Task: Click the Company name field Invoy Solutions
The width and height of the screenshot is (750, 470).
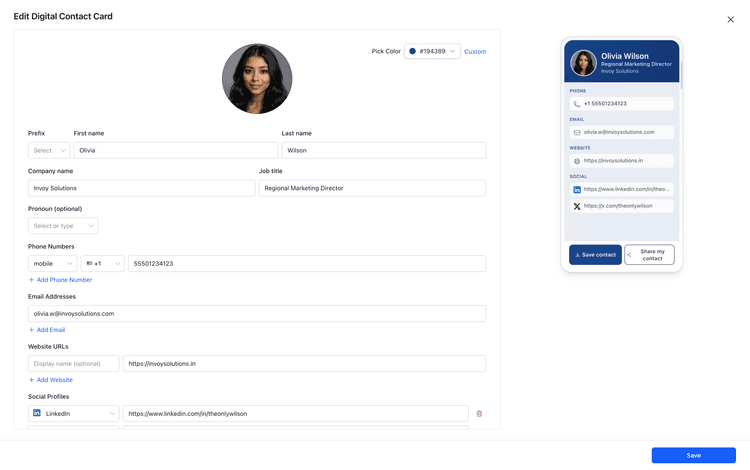Action: 142,188
